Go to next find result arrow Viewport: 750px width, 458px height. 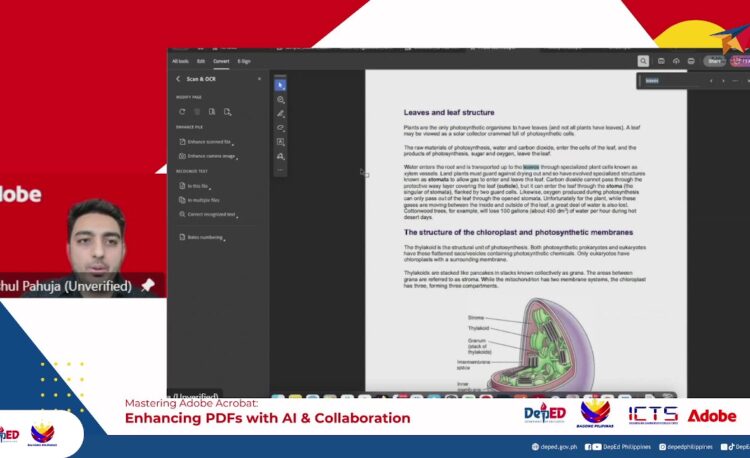pos(723,81)
